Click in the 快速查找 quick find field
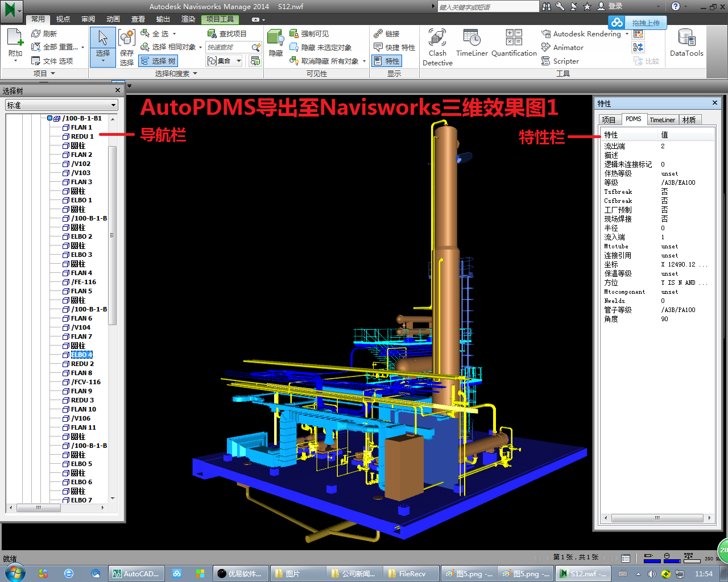 [227, 47]
